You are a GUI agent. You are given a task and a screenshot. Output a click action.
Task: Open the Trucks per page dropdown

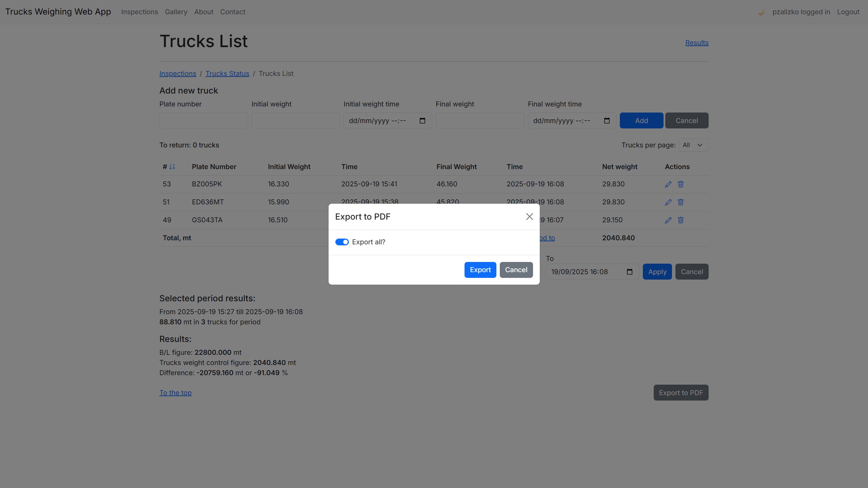[x=693, y=145]
